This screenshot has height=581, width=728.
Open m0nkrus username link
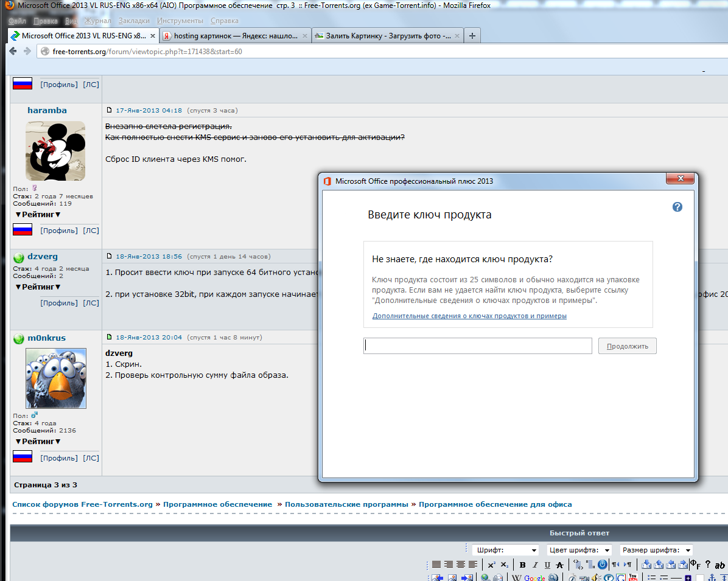pos(46,338)
